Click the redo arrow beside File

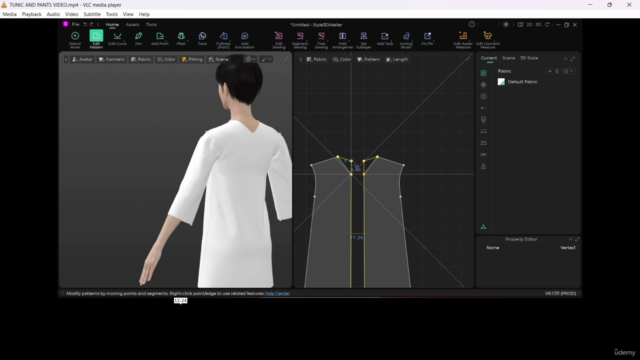click(x=91, y=24)
